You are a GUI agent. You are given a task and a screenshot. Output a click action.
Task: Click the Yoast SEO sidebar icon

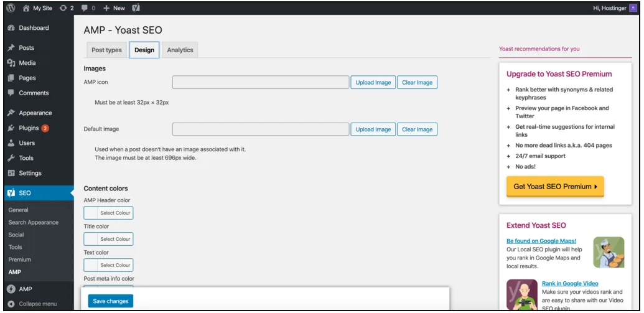(11, 193)
